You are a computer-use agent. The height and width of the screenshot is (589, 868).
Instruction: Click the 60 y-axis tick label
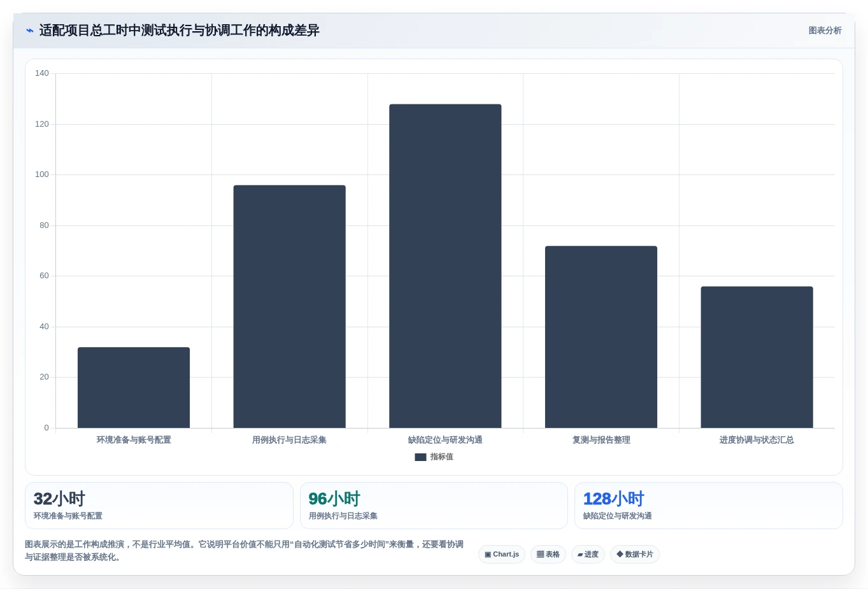coord(44,276)
